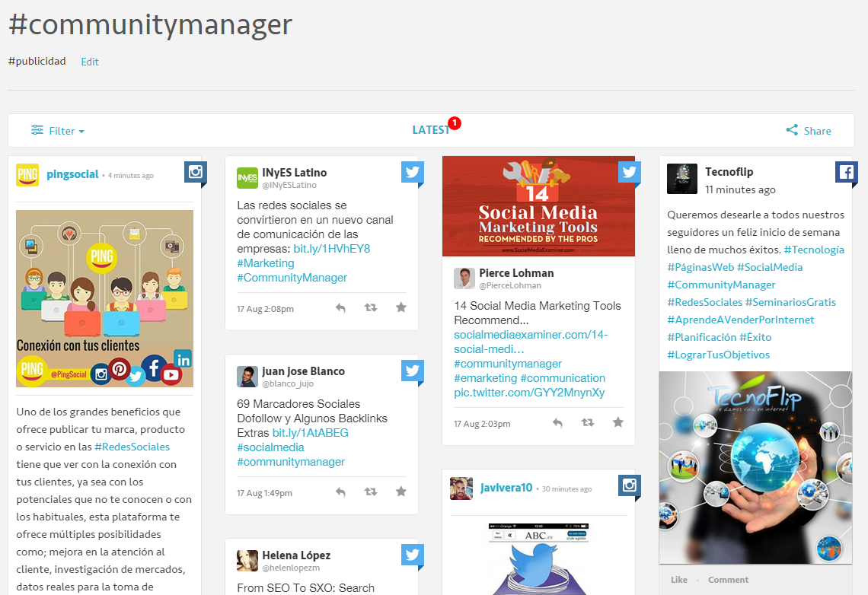Viewport: 868px width, 595px height.
Task: Click #PáginasWeb hashtag
Action: click(700, 267)
